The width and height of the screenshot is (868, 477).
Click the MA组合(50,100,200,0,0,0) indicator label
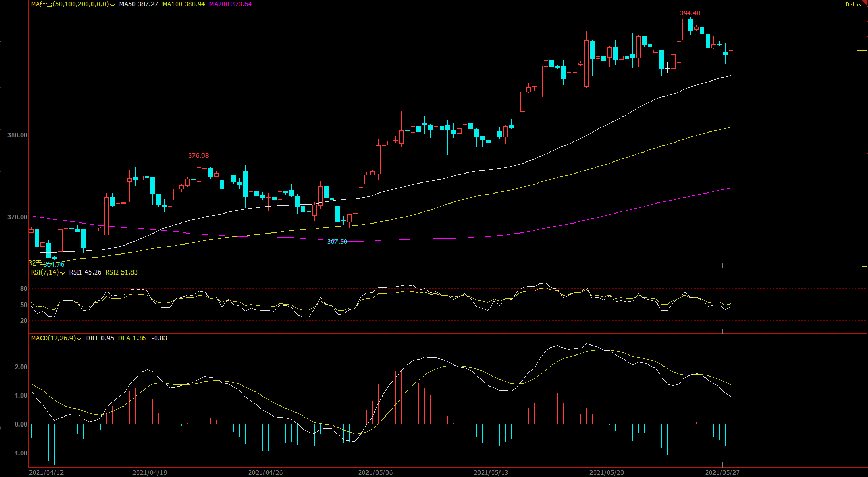[70, 4]
